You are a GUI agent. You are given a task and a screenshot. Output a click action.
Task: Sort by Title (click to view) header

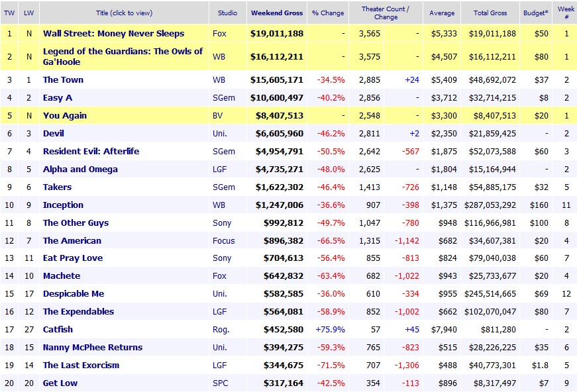tap(124, 13)
